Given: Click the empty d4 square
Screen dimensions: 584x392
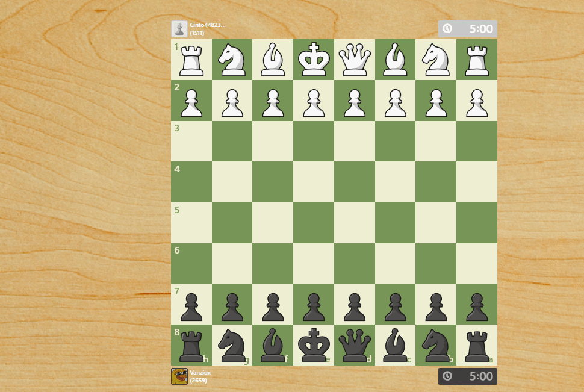Looking at the screenshot, I should click(x=355, y=182).
